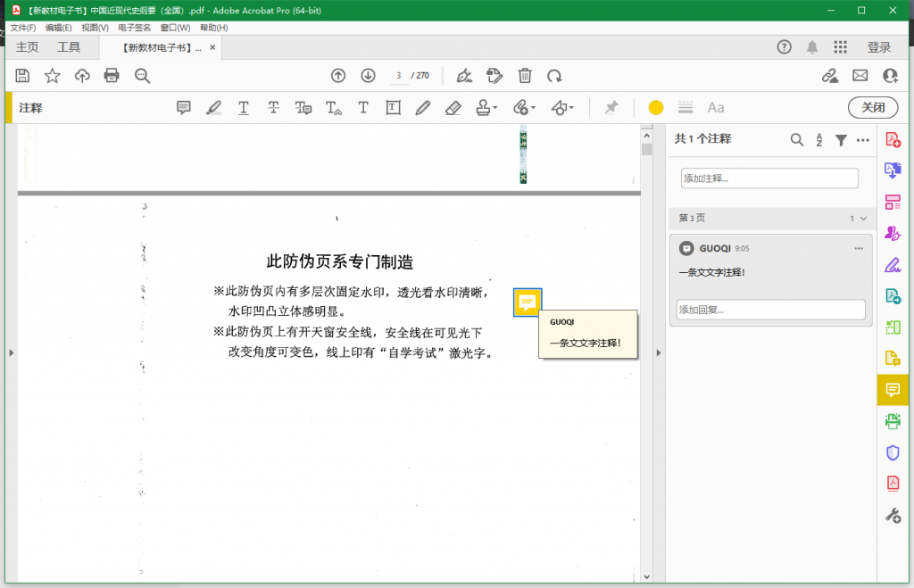Open the yellow color picker swatch

point(656,108)
